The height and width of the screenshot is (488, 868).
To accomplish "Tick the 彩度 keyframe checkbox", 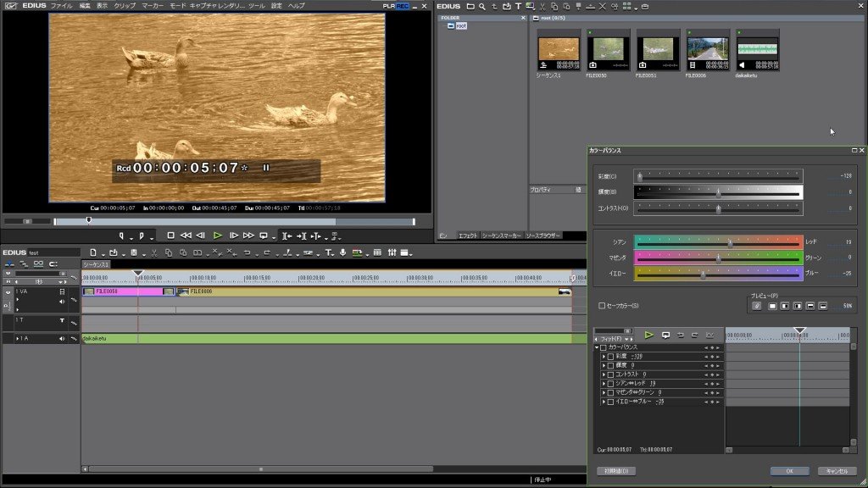I will click(610, 357).
